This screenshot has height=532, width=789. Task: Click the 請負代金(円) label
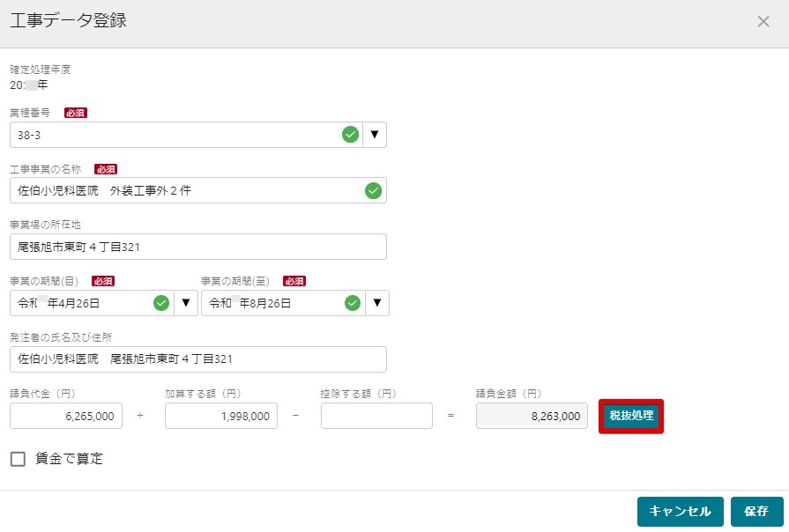[x=43, y=393]
